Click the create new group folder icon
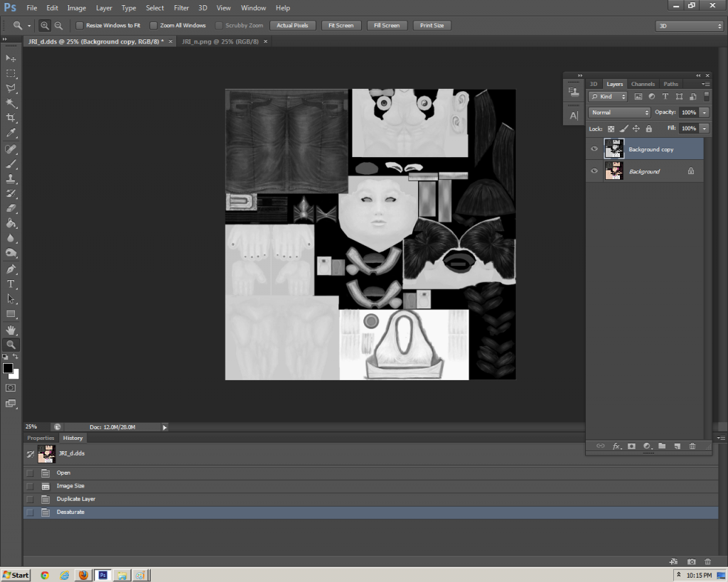This screenshot has width=728, height=582. click(x=661, y=446)
